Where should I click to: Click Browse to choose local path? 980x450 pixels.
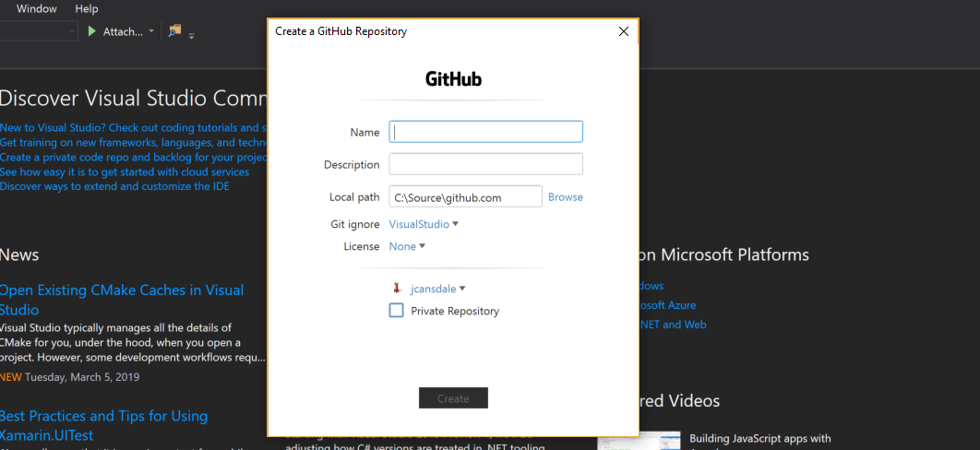565,197
